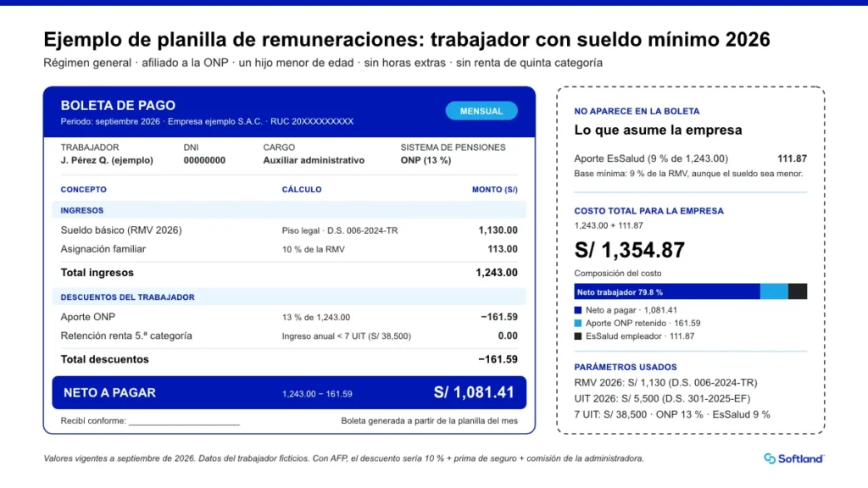Click the 10 % de la RMV calculation
This screenshot has height=488, width=868.
click(314, 250)
